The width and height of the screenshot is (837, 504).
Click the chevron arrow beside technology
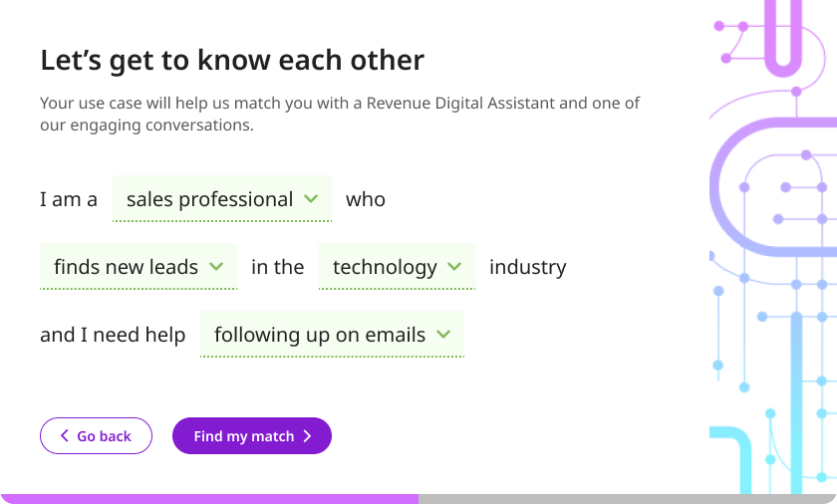click(x=454, y=266)
